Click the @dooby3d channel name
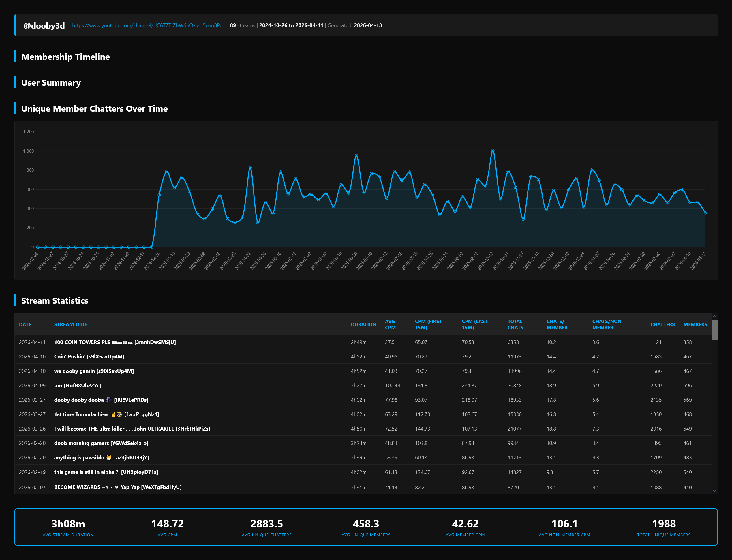 point(44,26)
